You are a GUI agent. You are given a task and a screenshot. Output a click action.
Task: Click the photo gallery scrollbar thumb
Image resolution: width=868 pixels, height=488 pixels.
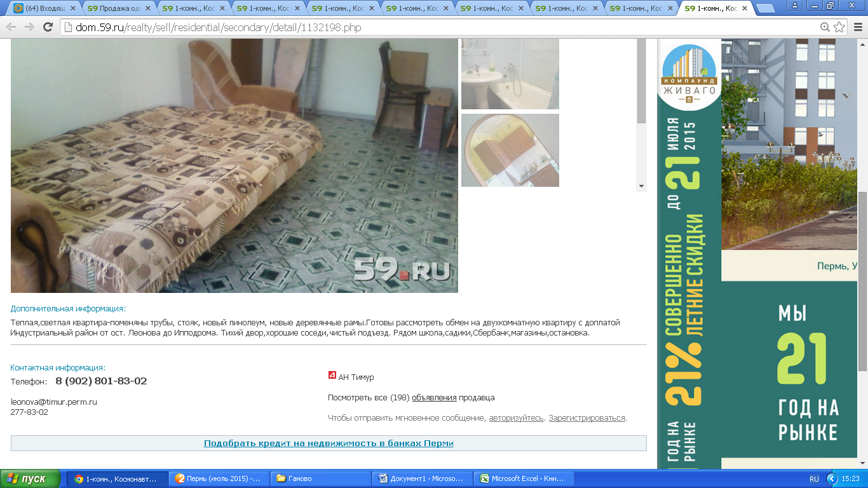(x=641, y=81)
